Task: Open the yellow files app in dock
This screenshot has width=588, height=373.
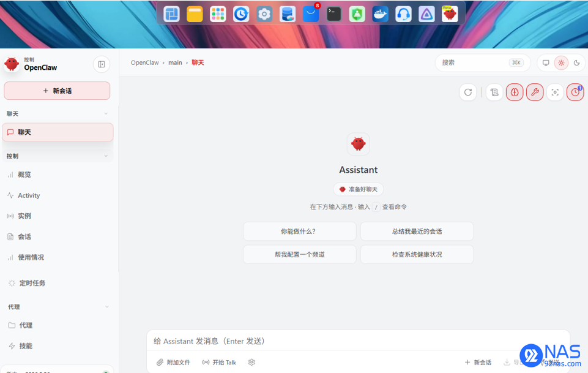Action: coord(195,14)
